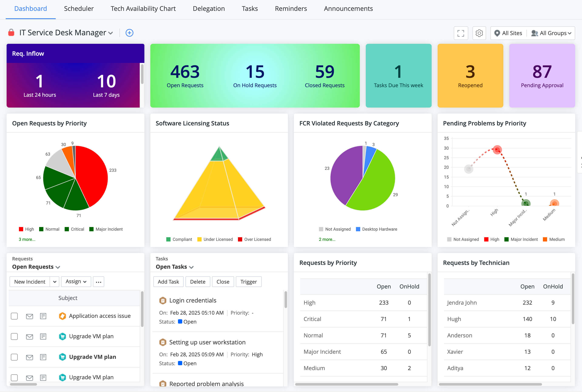Viewport: 582px width, 392px height.
Task: Open the Assign dropdown menu
Action: 76,282
